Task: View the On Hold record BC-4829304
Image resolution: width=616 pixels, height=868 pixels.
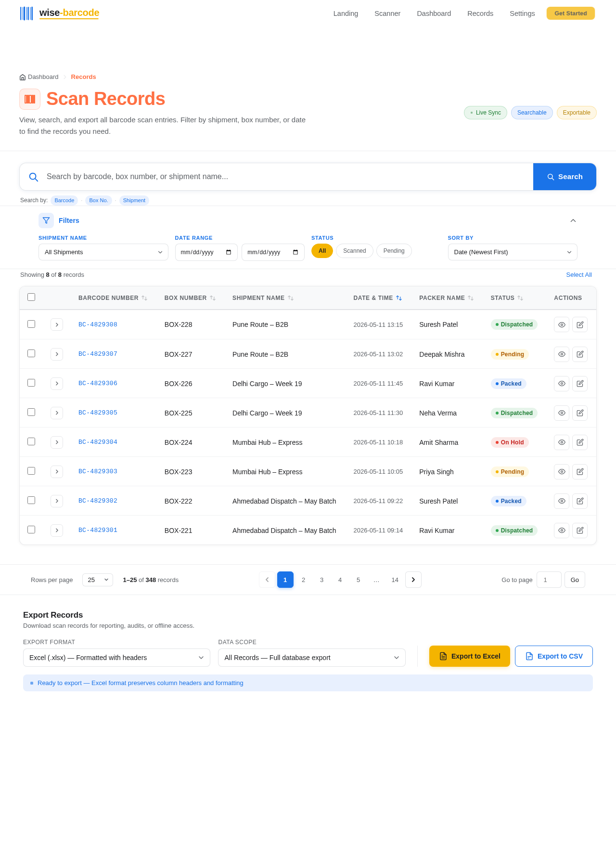Action: [x=562, y=442]
